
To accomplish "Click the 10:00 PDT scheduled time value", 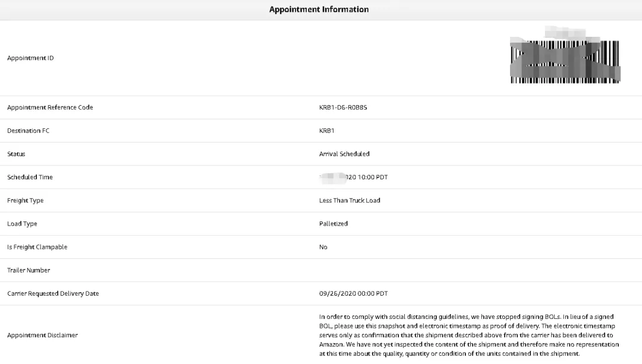I will click(x=353, y=178).
